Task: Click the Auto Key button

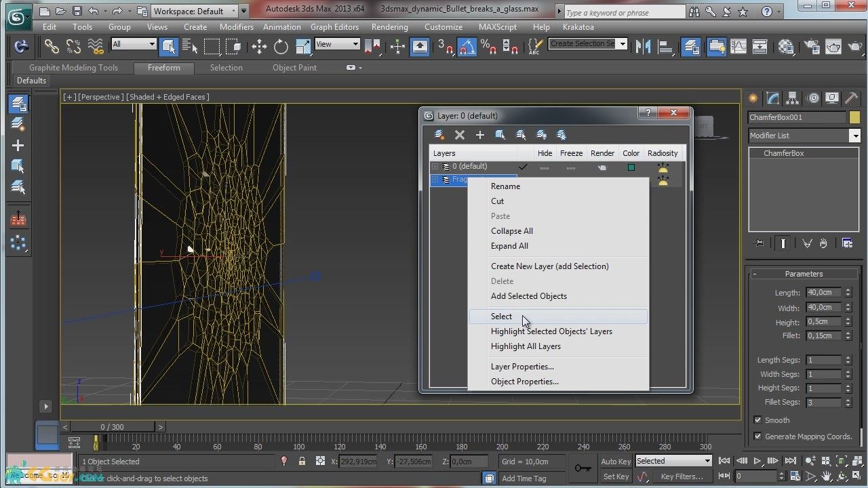Action: [x=614, y=462]
